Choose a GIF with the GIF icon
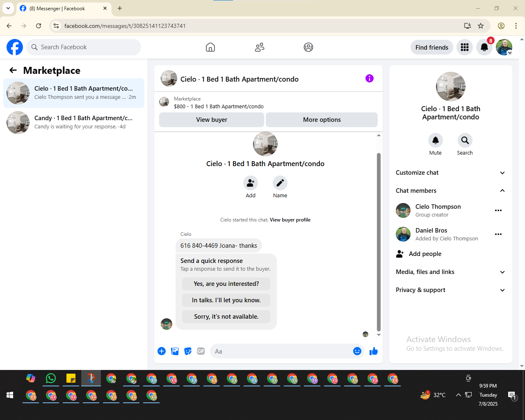The image size is (525, 420). coord(201,351)
